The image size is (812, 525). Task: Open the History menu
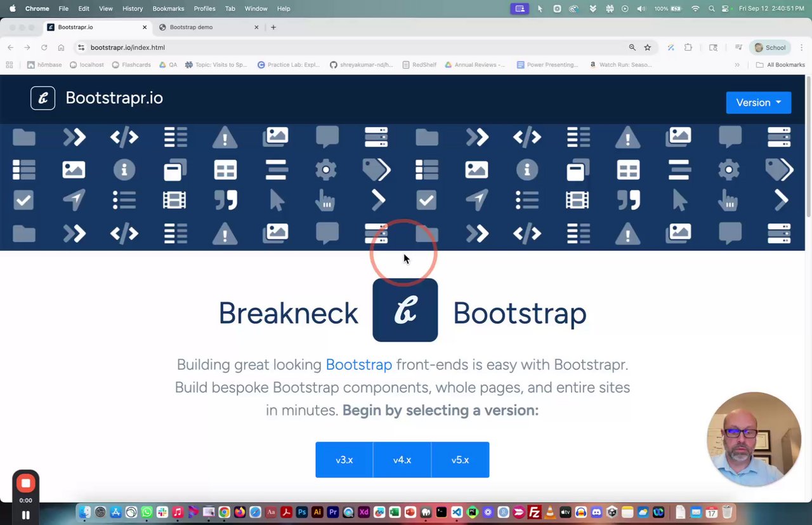[133, 9]
